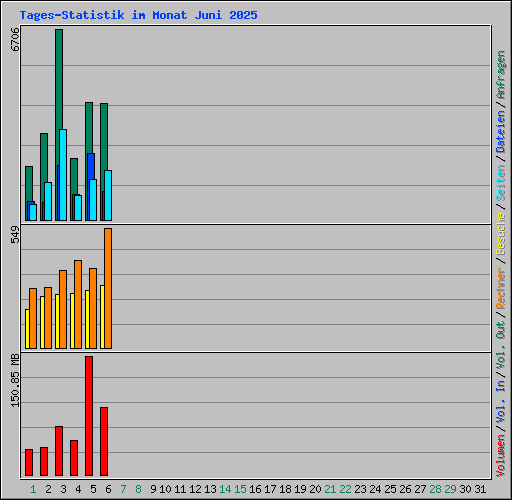Click the red Volumen bar for day 1

(x=29, y=462)
